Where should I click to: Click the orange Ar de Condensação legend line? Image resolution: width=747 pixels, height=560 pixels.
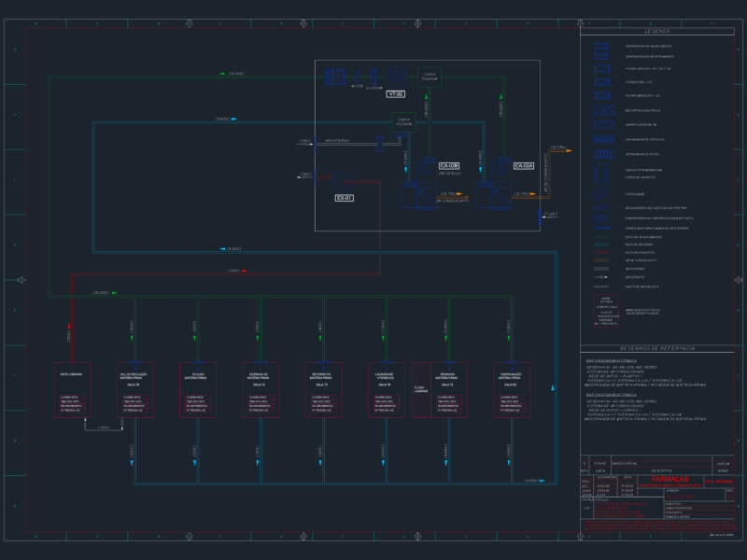point(600,260)
